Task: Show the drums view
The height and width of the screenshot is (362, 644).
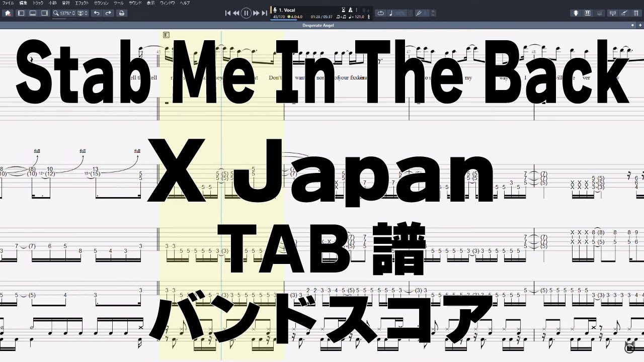Action: [599, 13]
